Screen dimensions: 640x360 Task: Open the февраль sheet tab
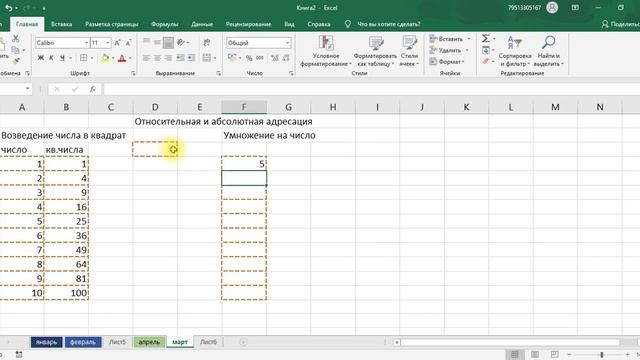point(83,342)
